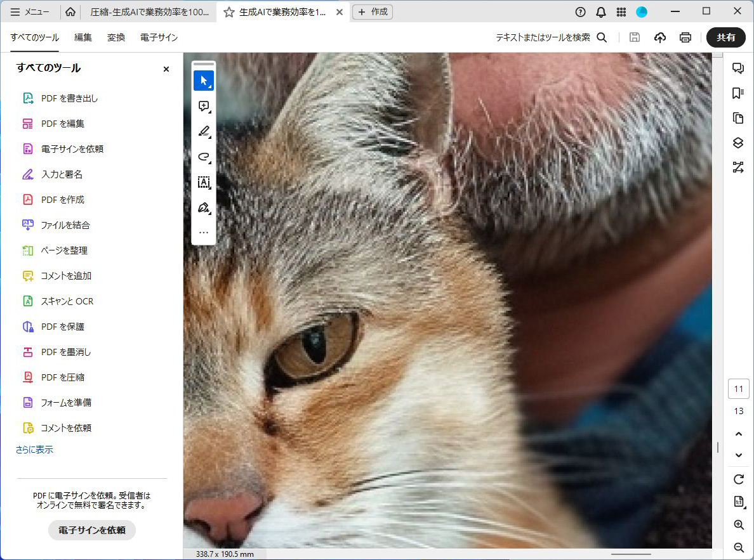Click the 電子サインを依頼 button at bottom
The width and height of the screenshot is (754, 560).
(92, 530)
